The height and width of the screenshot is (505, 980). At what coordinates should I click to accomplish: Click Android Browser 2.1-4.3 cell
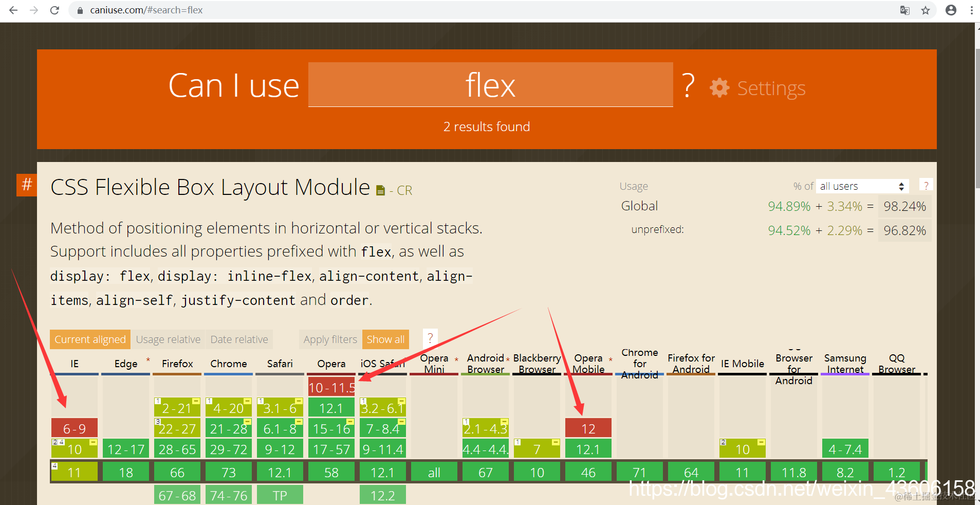pyautogui.click(x=486, y=428)
